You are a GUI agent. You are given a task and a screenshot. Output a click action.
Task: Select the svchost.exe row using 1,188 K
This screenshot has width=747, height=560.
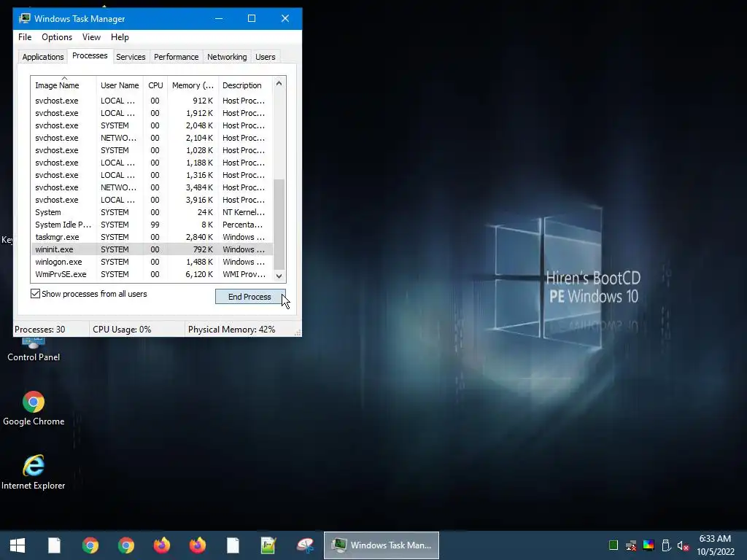click(x=152, y=163)
